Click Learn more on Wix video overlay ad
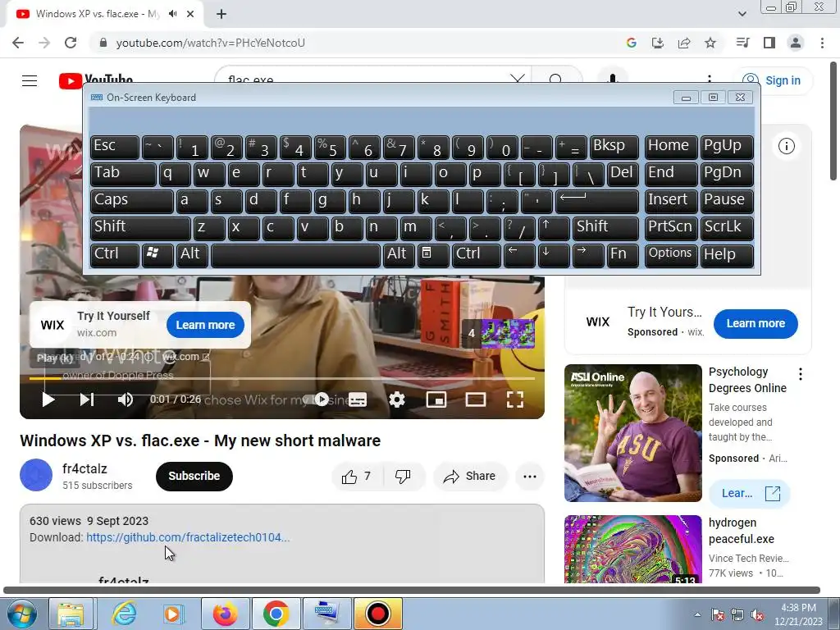This screenshot has height=630, width=840. click(205, 325)
